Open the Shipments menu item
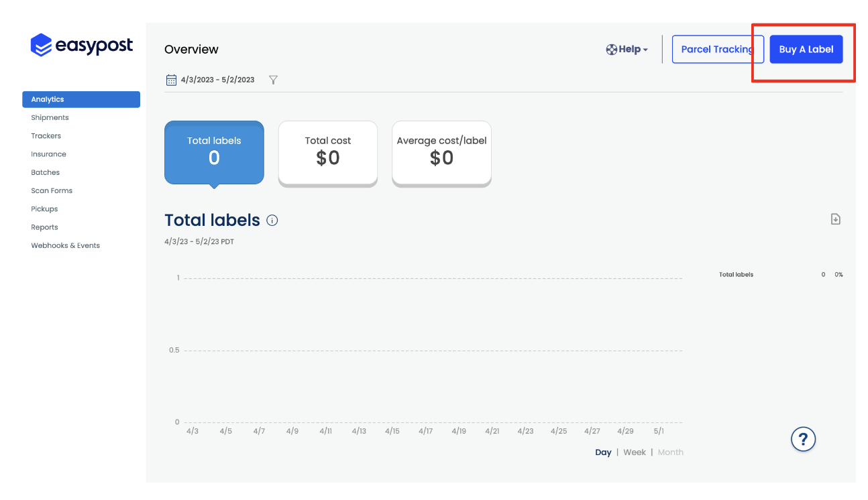 coord(50,118)
